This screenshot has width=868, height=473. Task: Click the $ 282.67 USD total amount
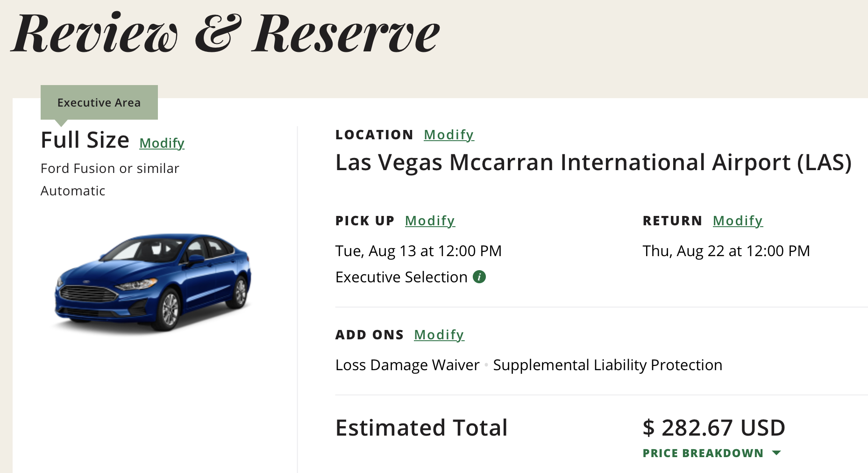714,428
